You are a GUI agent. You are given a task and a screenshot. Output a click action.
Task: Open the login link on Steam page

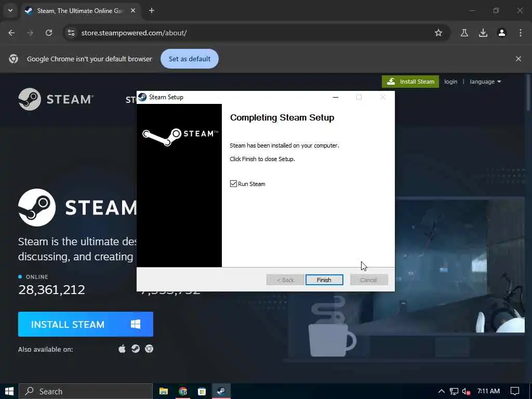[x=450, y=82]
